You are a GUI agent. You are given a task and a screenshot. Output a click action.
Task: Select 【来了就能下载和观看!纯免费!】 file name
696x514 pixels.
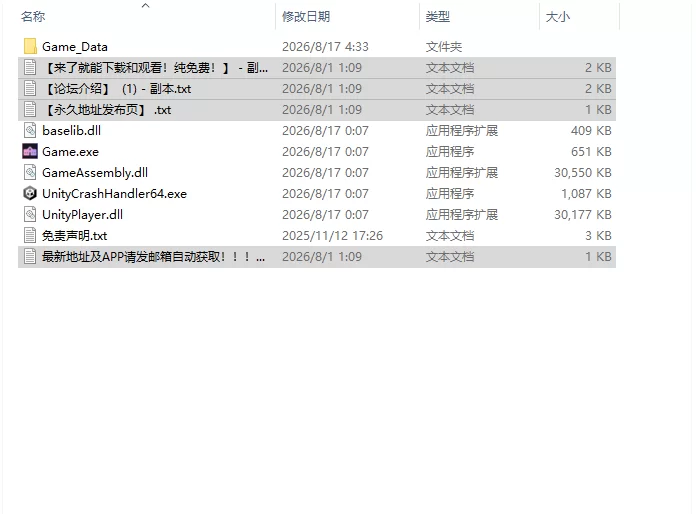(155, 68)
